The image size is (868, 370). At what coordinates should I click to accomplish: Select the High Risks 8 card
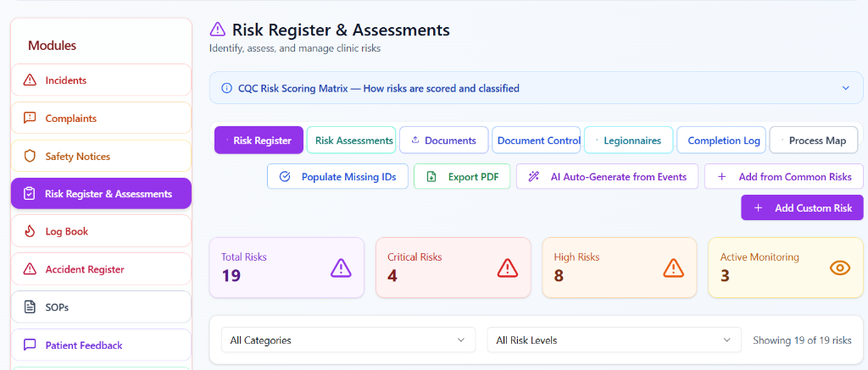click(620, 268)
